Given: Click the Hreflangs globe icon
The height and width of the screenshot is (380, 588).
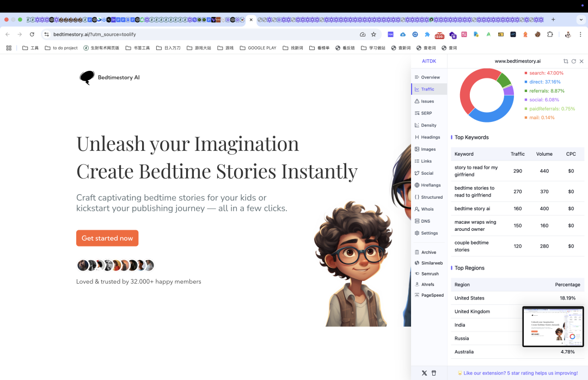Looking at the screenshot, I should pyautogui.click(x=417, y=185).
